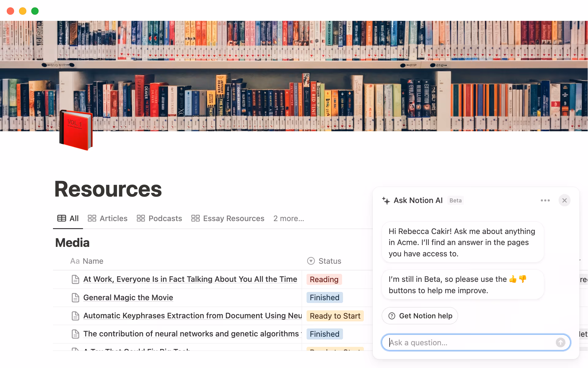The height and width of the screenshot is (368, 588).
Task: Open the General Magic the Movie page
Action: pyautogui.click(x=128, y=297)
